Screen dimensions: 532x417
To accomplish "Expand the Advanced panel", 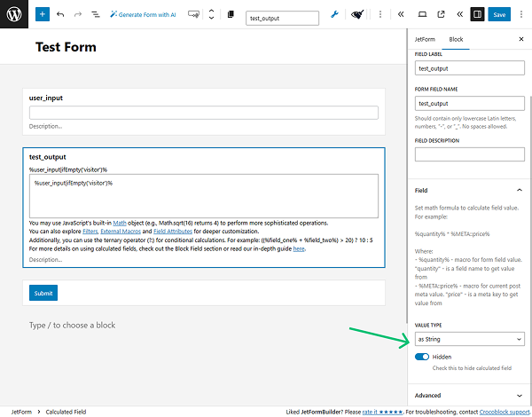I will click(470, 396).
